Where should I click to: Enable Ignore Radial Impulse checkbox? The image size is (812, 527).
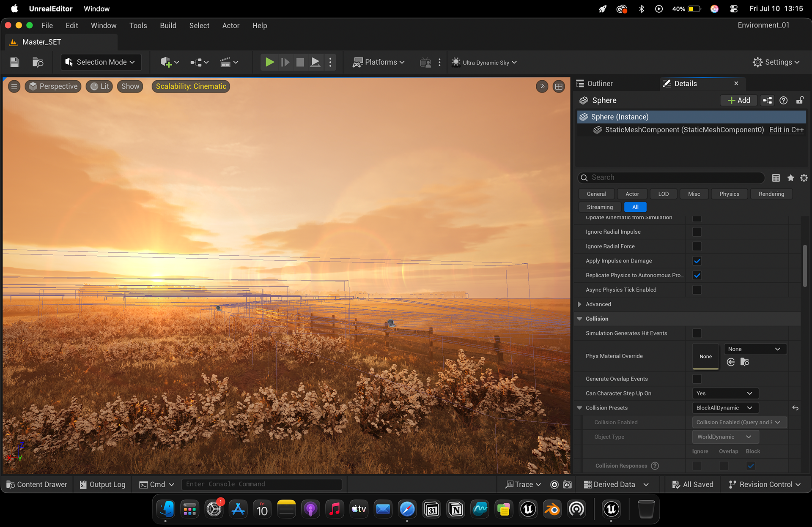click(x=697, y=232)
